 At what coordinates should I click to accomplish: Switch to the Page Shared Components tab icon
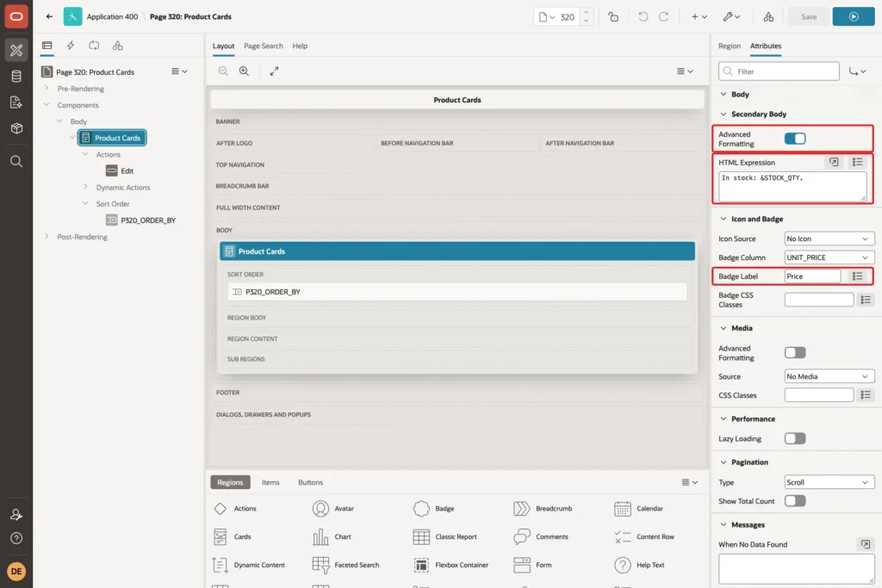pos(117,46)
